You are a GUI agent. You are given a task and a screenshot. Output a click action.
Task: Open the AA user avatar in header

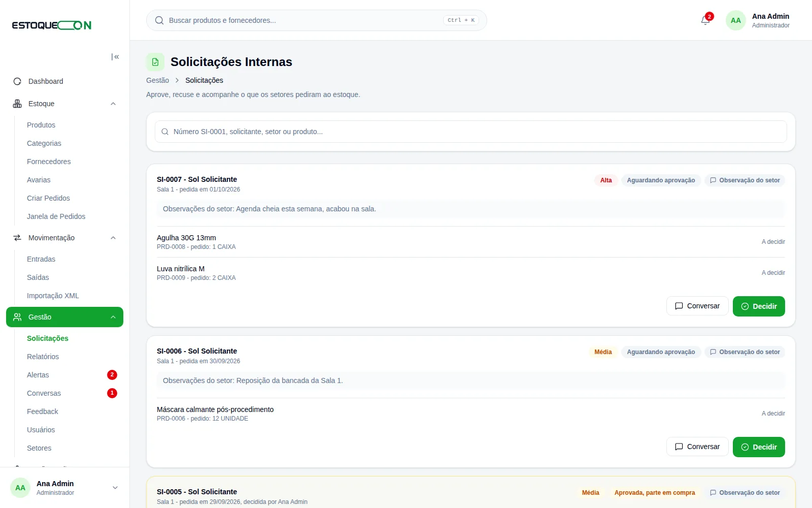coord(735,20)
